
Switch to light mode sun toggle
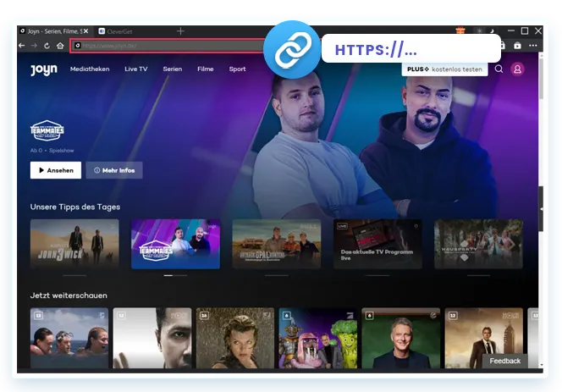click(x=480, y=30)
